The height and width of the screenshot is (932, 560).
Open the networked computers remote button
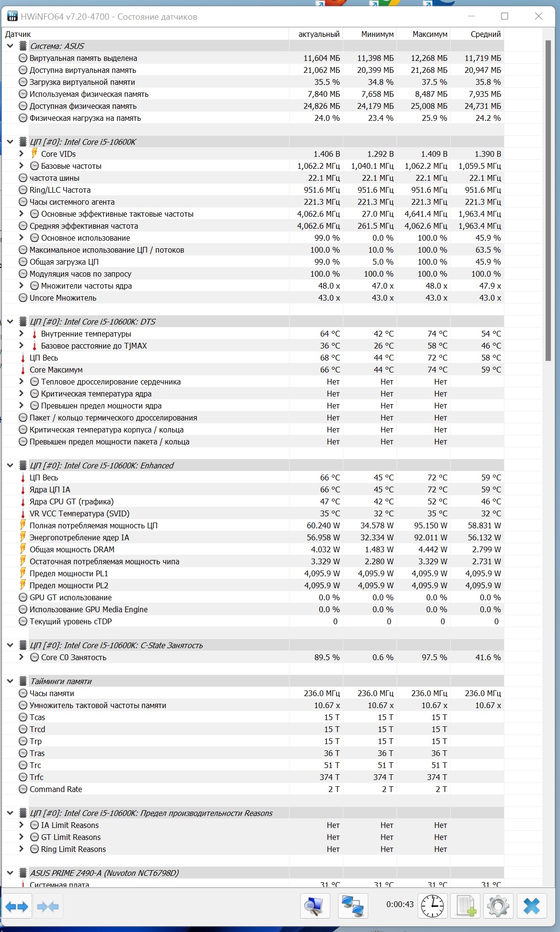(353, 906)
